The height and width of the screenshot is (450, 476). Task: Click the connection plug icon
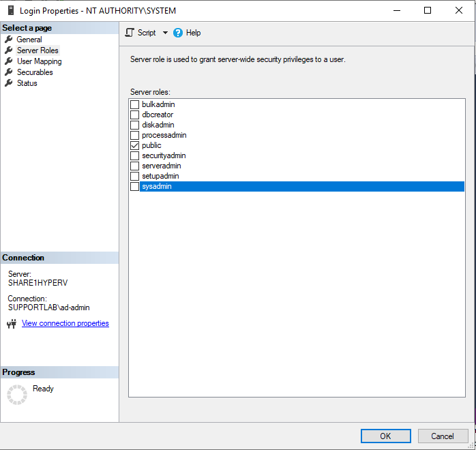click(12, 324)
